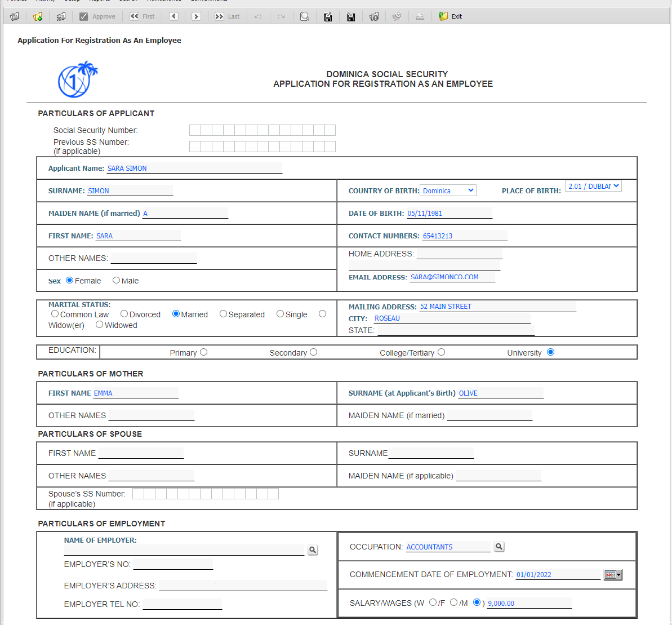Select College/Tertiary education level
Image resolution: width=672 pixels, height=625 pixels.
[x=442, y=352]
